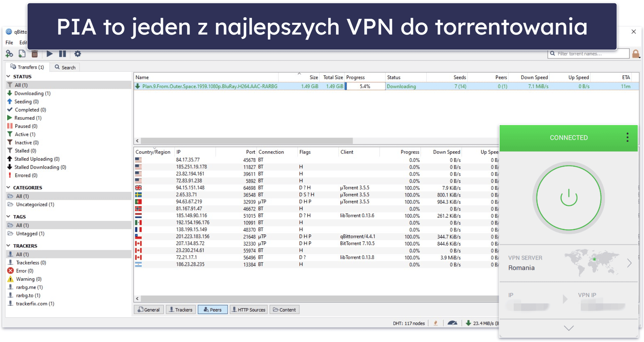Collapse the TAGS section
Image resolution: width=644 pixels, height=342 pixels.
pos(8,217)
